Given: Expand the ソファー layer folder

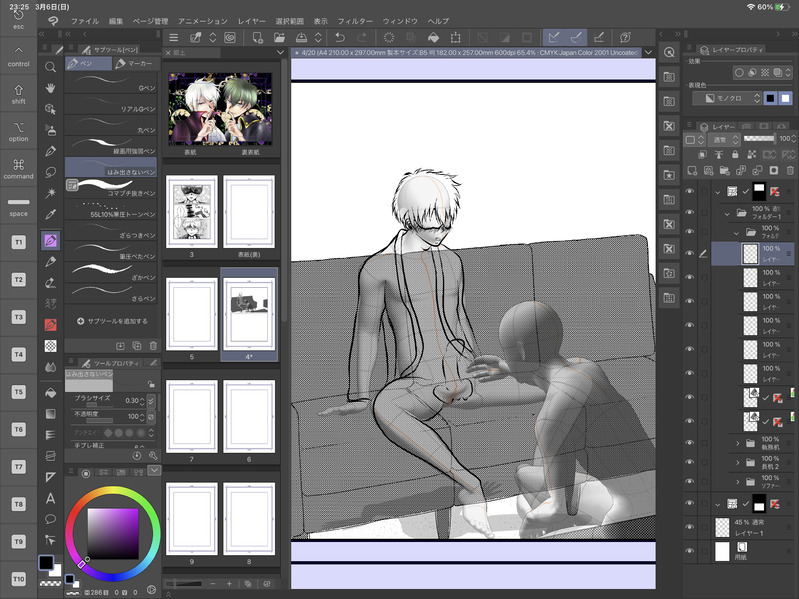Looking at the screenshot, I should [737, 481].
